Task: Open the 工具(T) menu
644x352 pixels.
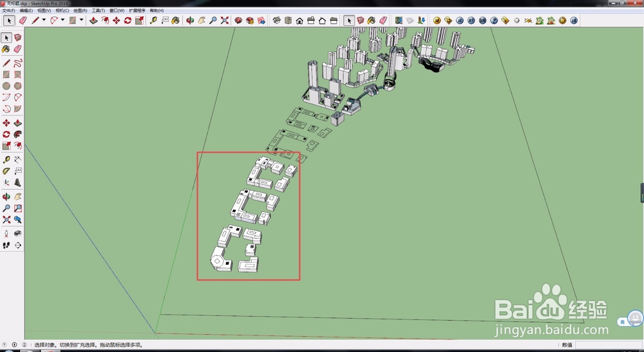Action: point(98,10)
